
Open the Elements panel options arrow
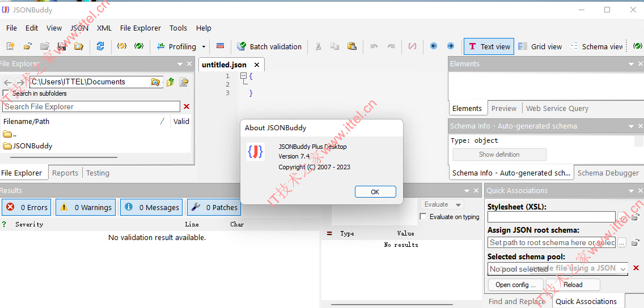tap(632, 64)
